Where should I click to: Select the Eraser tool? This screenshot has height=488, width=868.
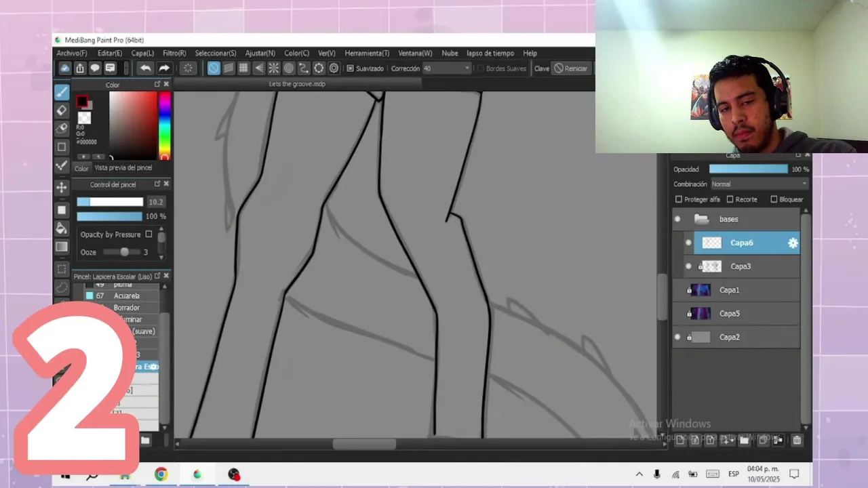[x=62, y=110]
